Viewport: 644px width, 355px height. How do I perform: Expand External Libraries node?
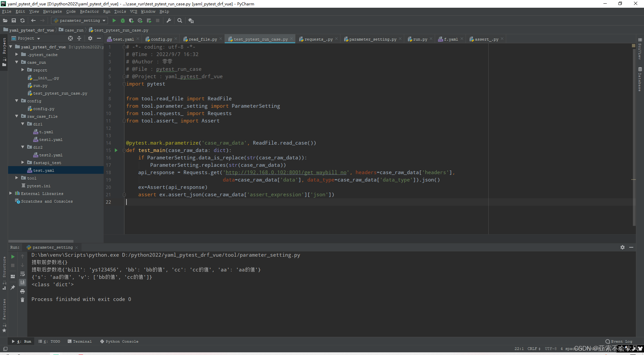point(11,193)
